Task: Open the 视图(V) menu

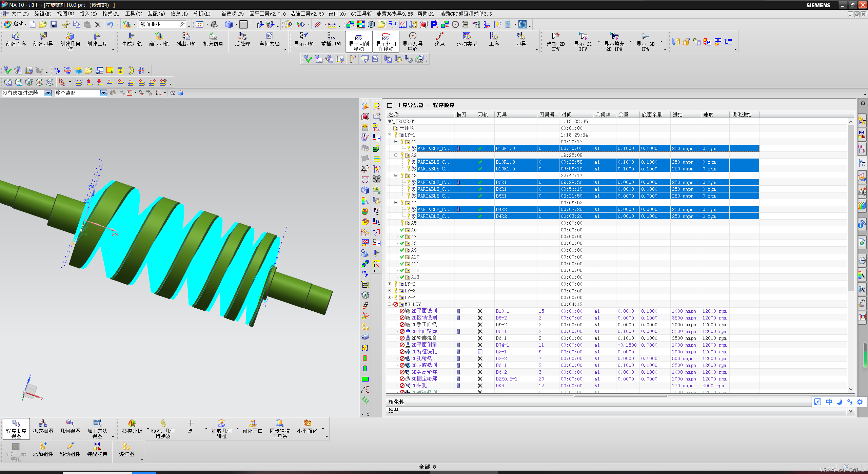Action: coord(65,14)
